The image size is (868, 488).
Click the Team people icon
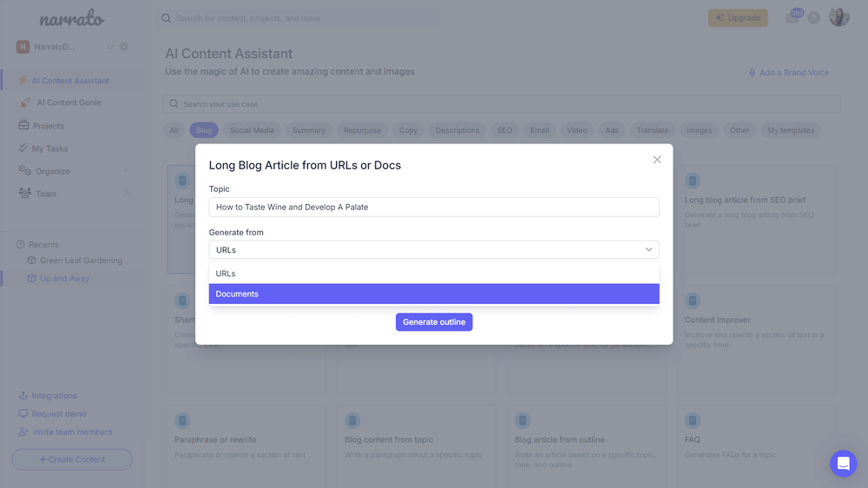coord(25,193)
